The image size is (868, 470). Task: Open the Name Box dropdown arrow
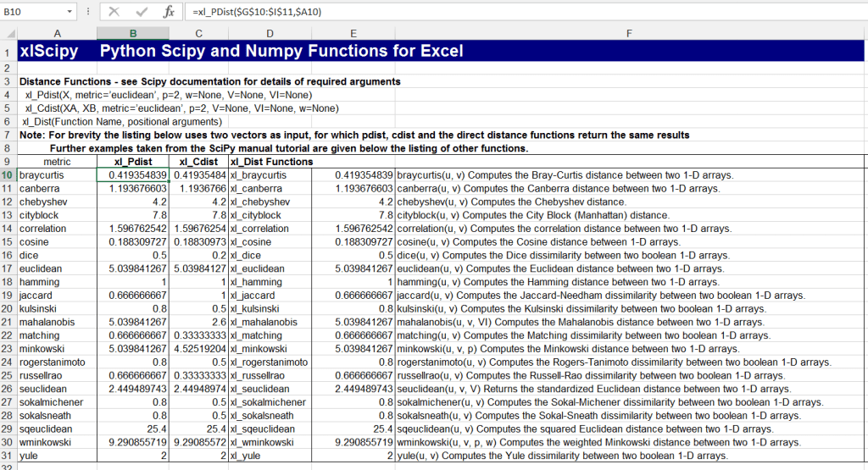coord(70,13)
